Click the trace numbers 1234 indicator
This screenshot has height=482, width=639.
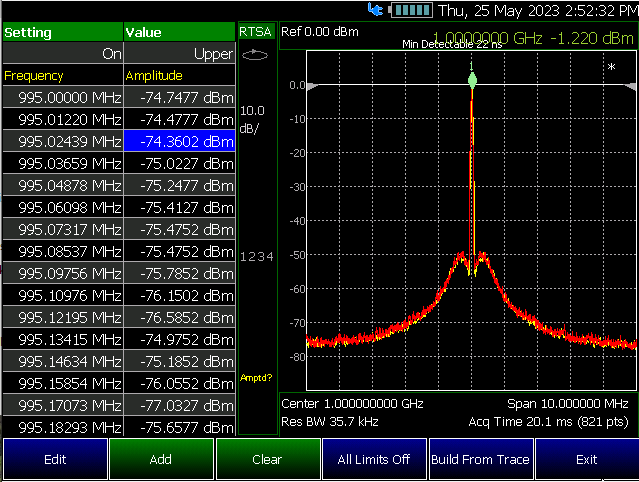click(257, 257)
